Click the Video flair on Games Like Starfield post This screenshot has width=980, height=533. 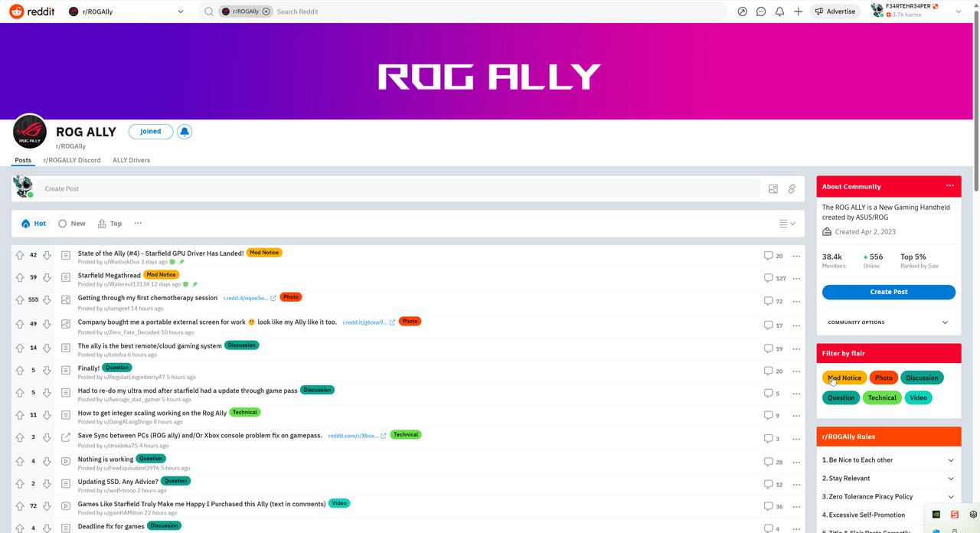click(x=339, y=503)
